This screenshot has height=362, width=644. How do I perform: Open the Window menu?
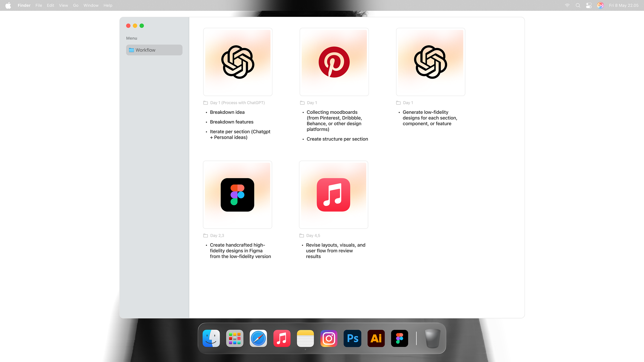91,5
